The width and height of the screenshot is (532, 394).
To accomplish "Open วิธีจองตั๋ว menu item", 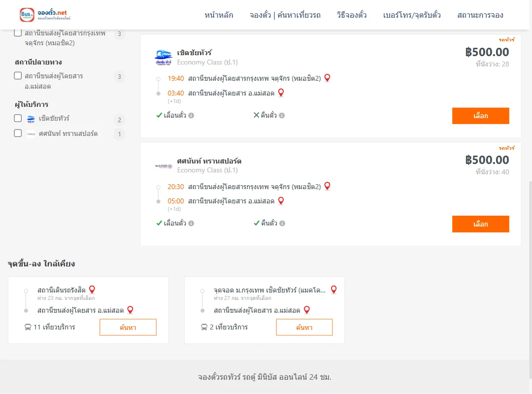I will point(352,15).
